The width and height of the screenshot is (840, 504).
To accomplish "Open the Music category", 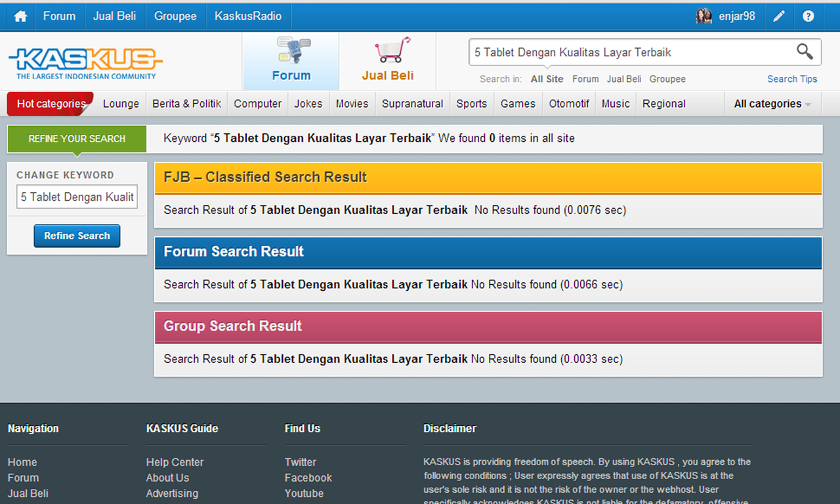I will (x=616, y=104).
